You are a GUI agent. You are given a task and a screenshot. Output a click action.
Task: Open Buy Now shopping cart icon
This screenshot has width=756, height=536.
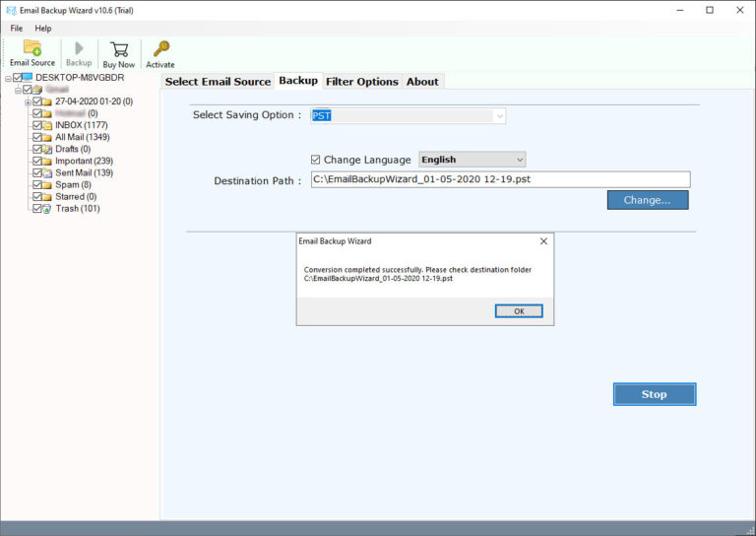pyautogui.click(x=118, y=49)
